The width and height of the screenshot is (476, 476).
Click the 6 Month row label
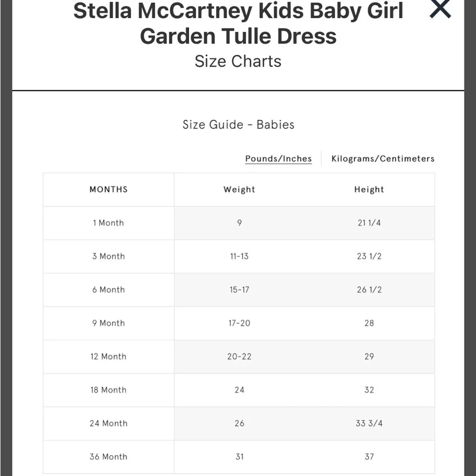tap(108, 289)
